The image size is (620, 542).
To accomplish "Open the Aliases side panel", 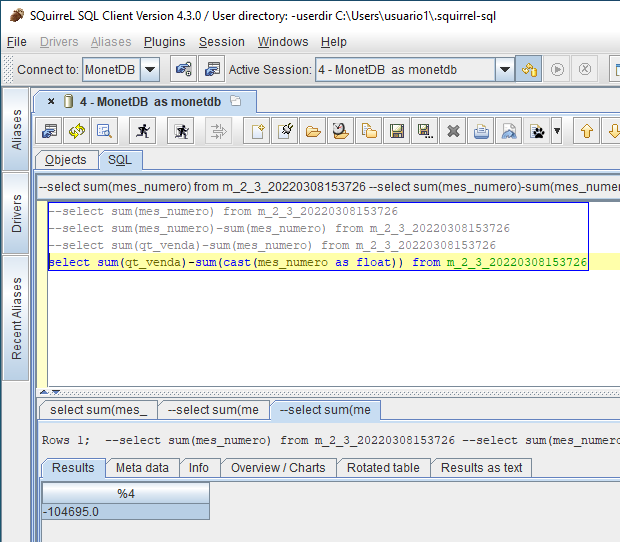I will click(16, 129).
